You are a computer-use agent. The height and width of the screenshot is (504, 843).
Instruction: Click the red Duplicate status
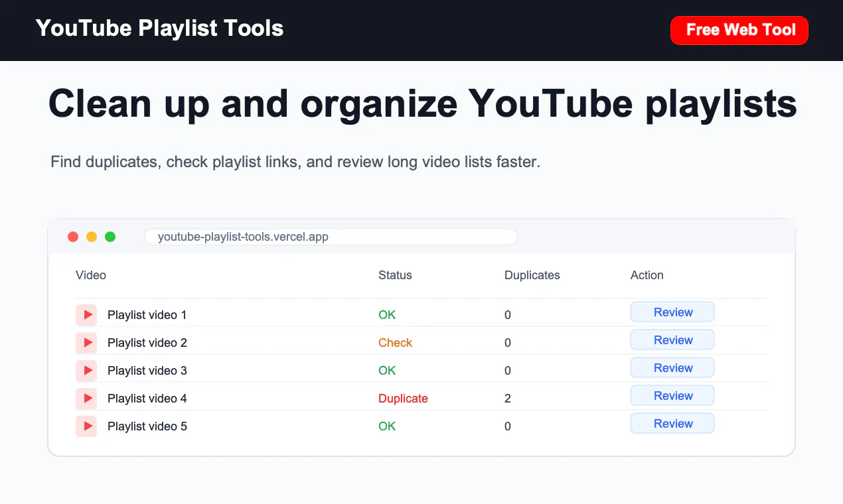[403, 399]
